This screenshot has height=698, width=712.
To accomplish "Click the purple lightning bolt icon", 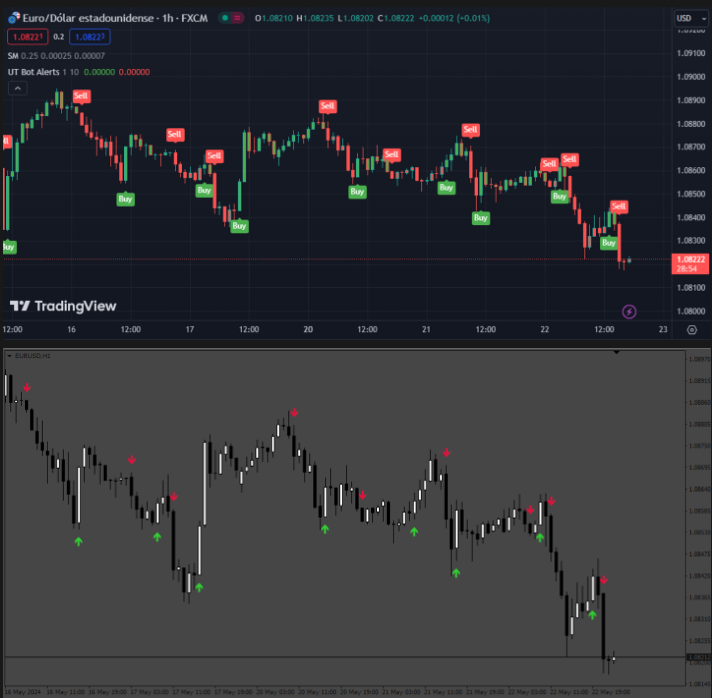I will point(629,312).
